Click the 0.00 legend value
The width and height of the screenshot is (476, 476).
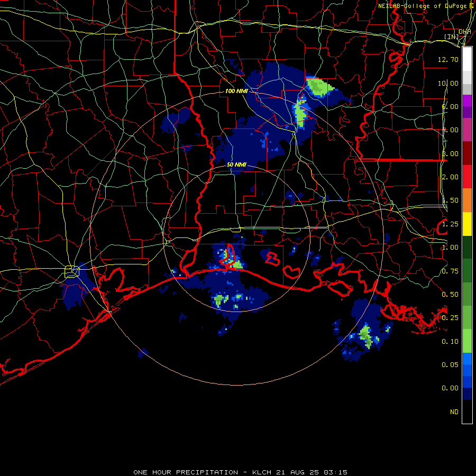click(450, 388)
